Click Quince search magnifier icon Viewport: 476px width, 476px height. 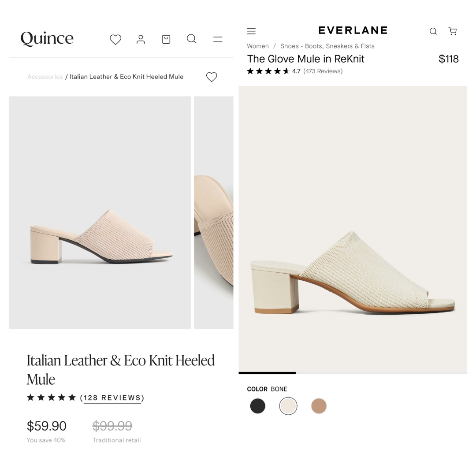click(x=191, y=39)
